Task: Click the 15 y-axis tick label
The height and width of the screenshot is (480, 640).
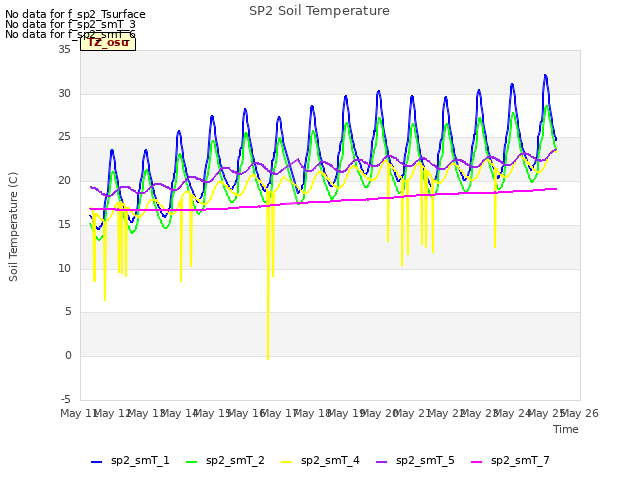Action: pyautogui.click(x=64, y=224)
